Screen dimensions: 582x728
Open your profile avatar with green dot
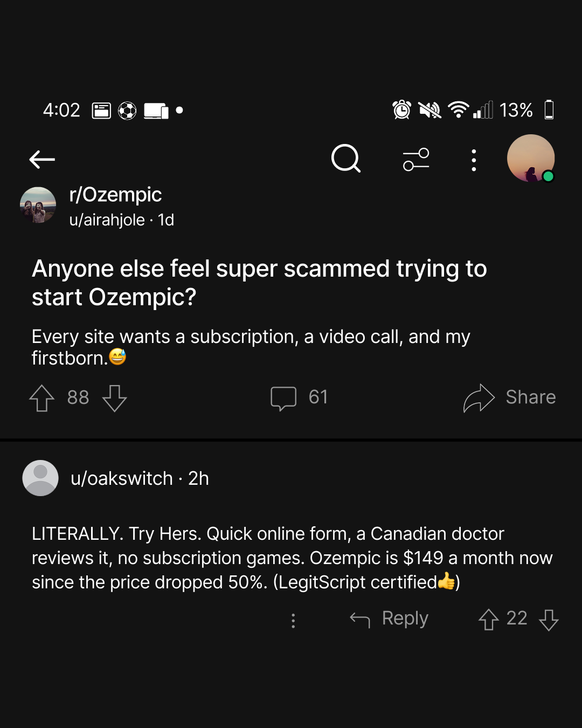pyautogui.click(x=531, y=159)
